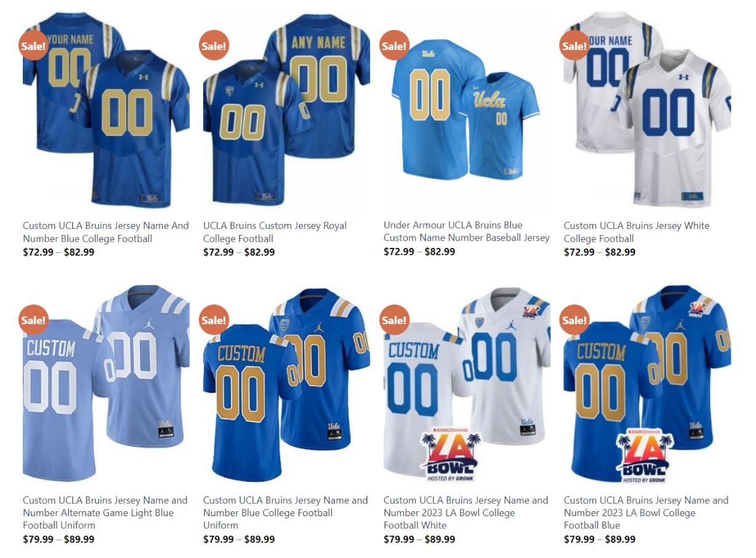
Task: Click the white LA Bowl jersey image
Action: [467, 383]
